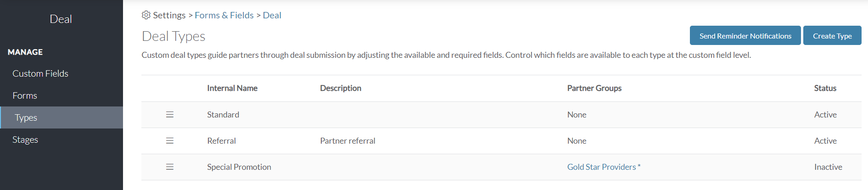Open the Gold Star Providers partner group

[x=601, y=167]
